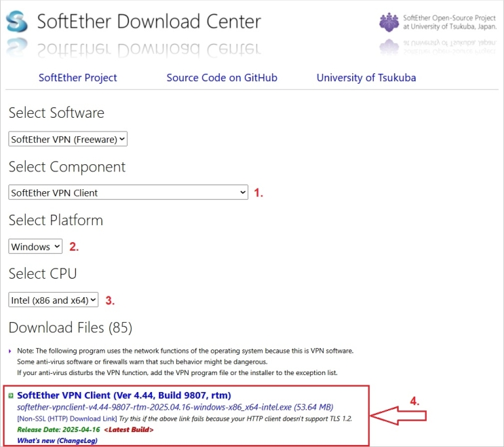
Task: Expand the Windows platform dropdown
Action: coord(35,246)
